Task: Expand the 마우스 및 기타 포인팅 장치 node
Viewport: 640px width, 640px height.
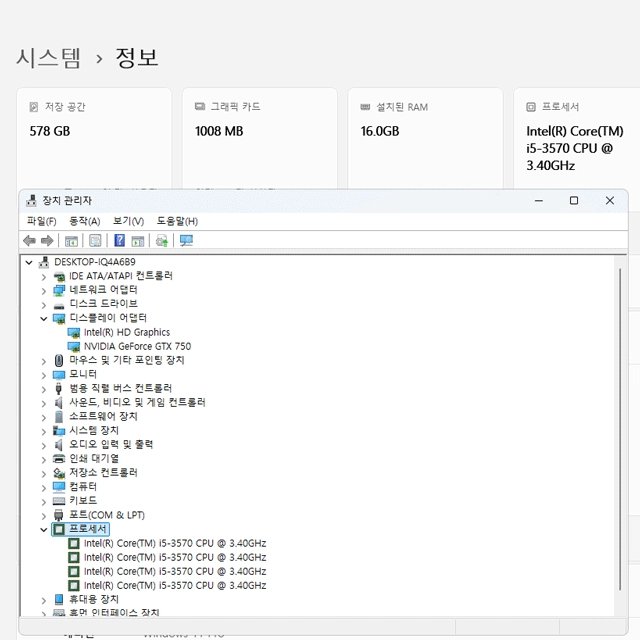Action: click(x=44, y=361)
